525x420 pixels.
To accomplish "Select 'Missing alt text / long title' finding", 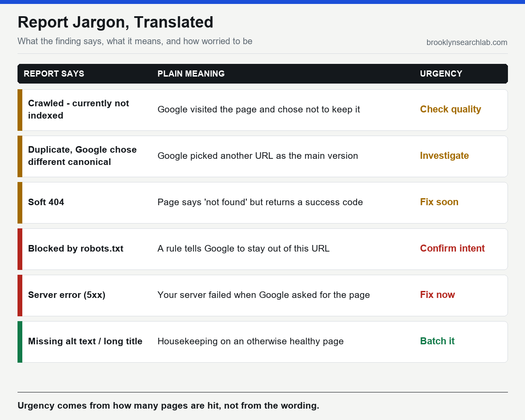I will tap(85, 341).
